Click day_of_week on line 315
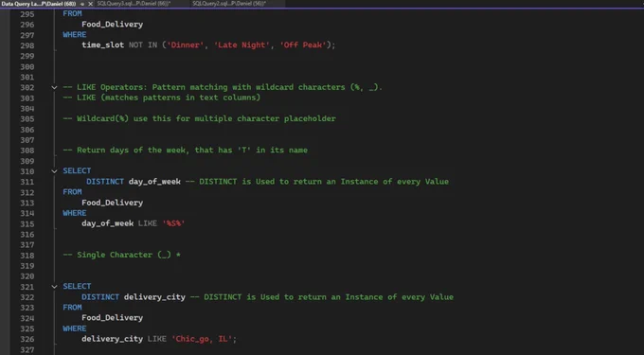 tap(107, 223)
